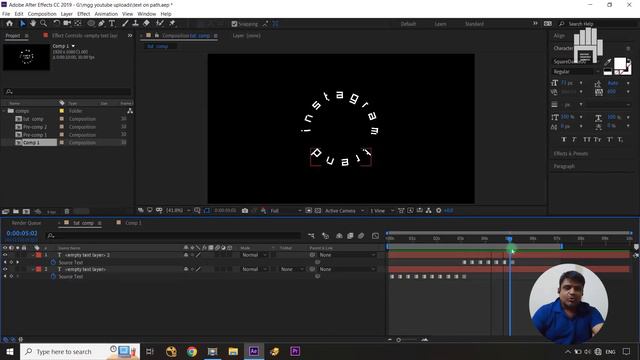This screenshot has height=360, width=640.
Task: Select the Pen tool
Action: point(101,24)
